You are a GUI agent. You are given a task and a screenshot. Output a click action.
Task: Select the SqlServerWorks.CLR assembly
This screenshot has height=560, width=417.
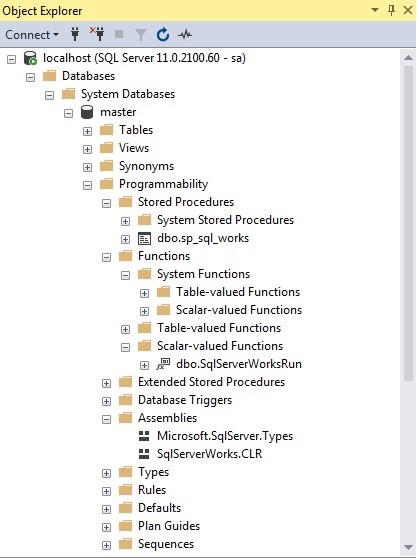(210, 454)
